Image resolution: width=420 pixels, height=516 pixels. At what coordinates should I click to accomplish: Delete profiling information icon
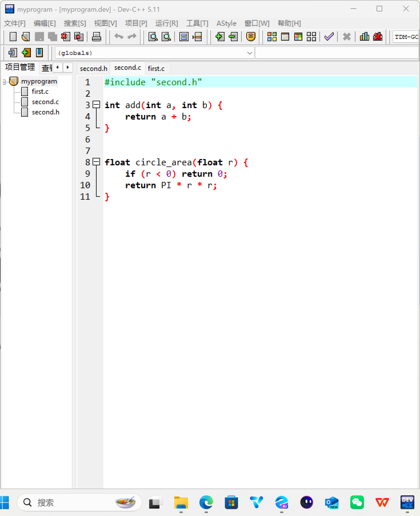tap(378, 37)
